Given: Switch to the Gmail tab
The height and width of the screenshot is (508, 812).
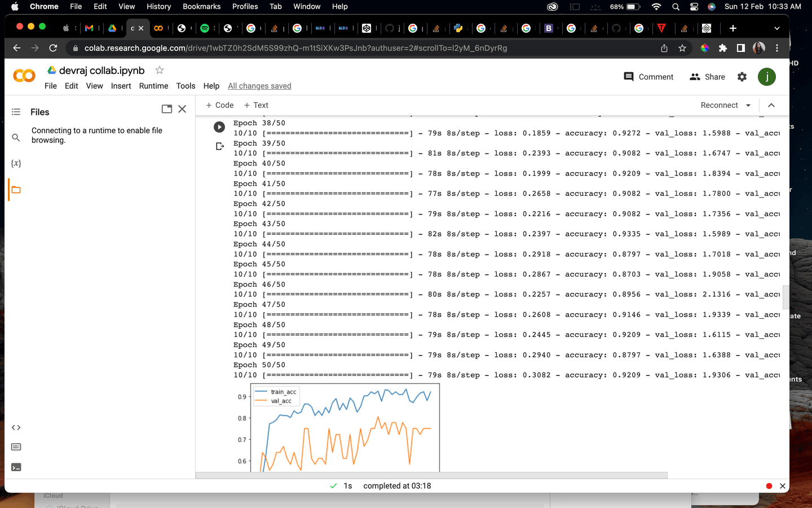Looking at the screenshot, I should [89, 28].
